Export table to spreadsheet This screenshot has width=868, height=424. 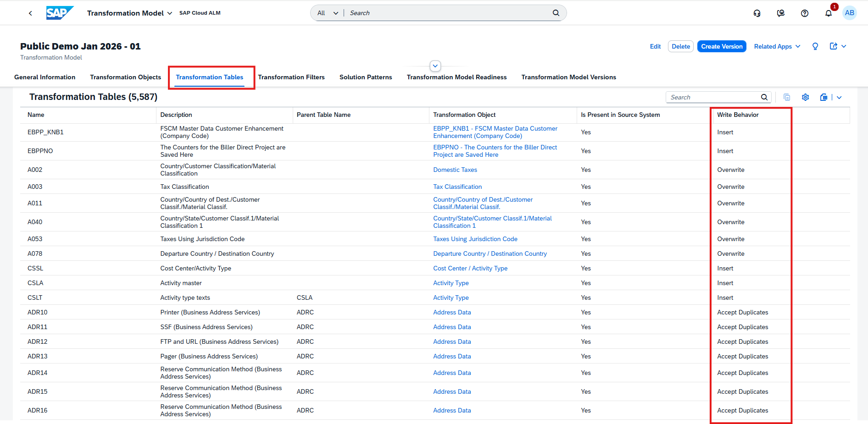pos(823,97)
